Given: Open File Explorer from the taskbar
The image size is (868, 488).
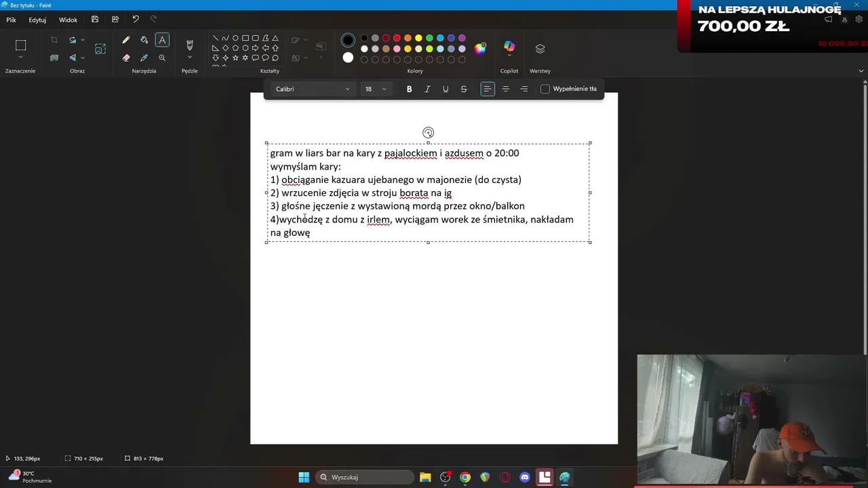Looking at the screenshot, I should click(425, 477).
